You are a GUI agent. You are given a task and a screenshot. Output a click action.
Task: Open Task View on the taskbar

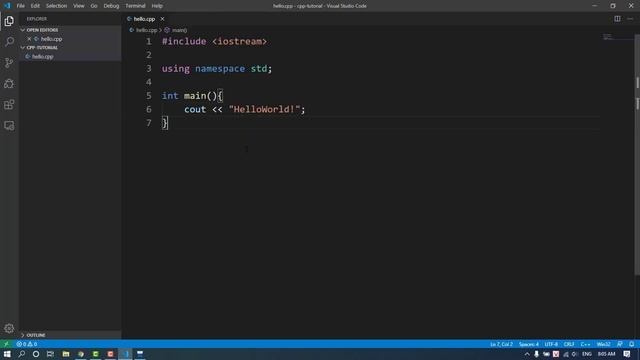(x=50, y=354)
